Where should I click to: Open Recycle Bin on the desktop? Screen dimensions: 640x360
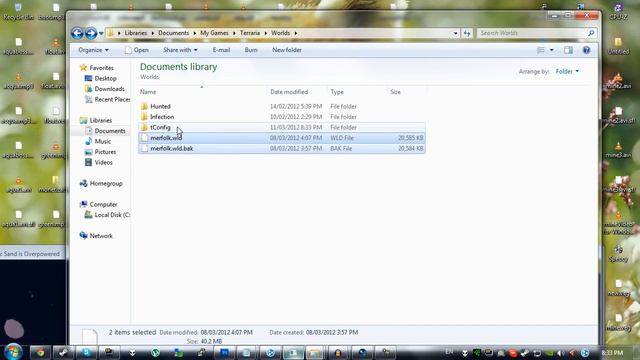coord(18,12)
